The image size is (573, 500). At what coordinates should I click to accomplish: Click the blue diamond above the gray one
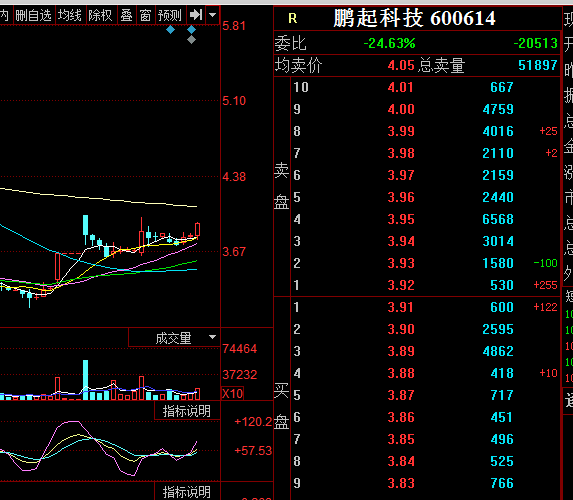(x=191, y=29)
